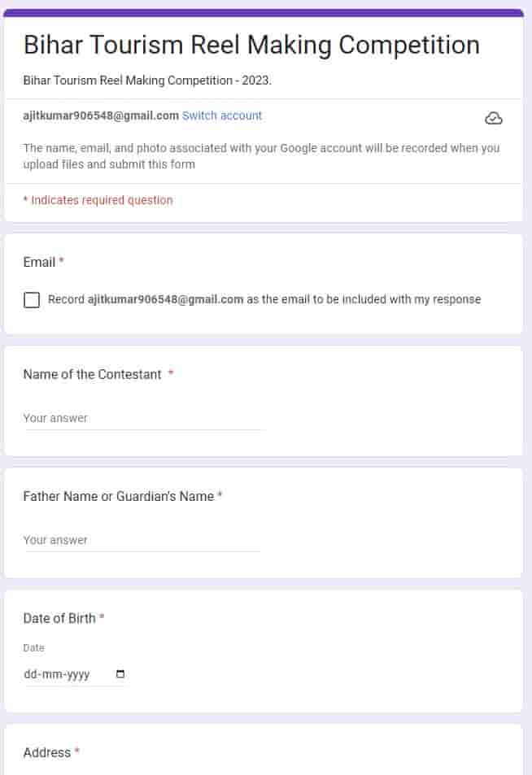Click the Competition - 2023 subtitle text

tap(147, 81)
